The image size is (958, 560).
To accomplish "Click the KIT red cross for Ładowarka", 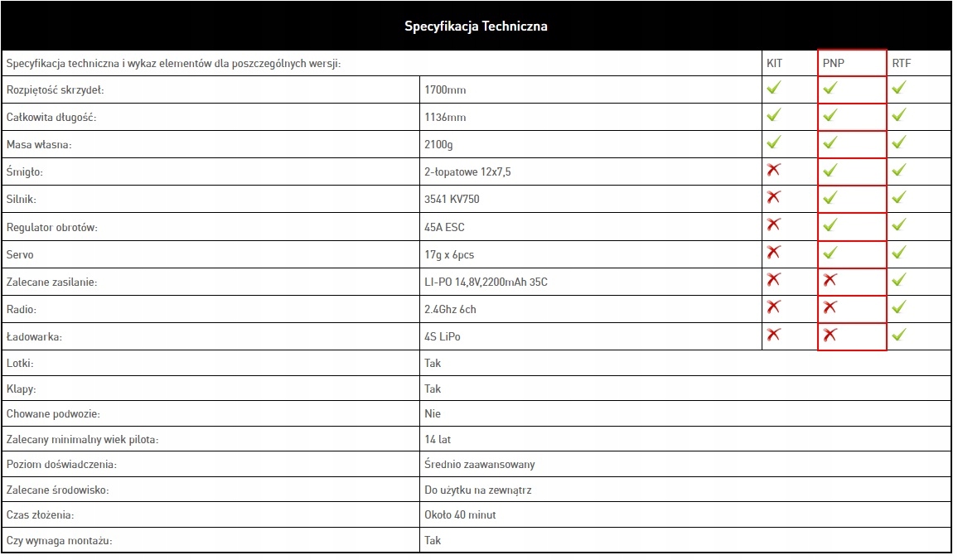I will coord(774,335).
